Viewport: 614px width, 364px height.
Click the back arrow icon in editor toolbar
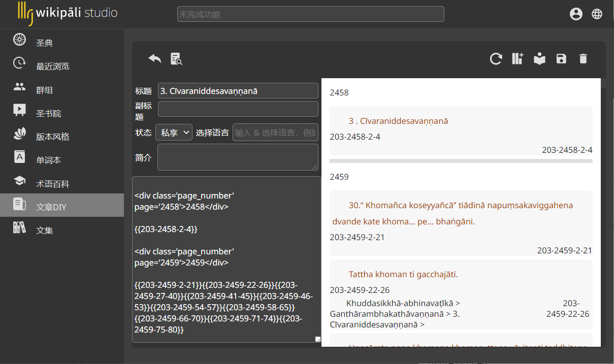[x=154, y=59]
